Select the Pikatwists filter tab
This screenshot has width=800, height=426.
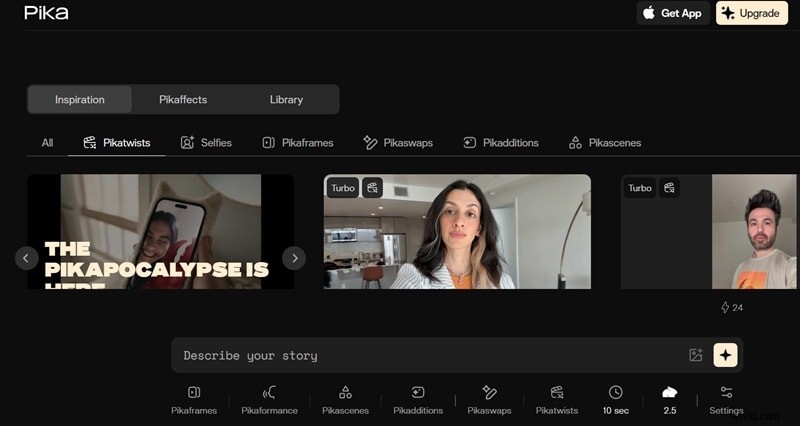point(117,143)
